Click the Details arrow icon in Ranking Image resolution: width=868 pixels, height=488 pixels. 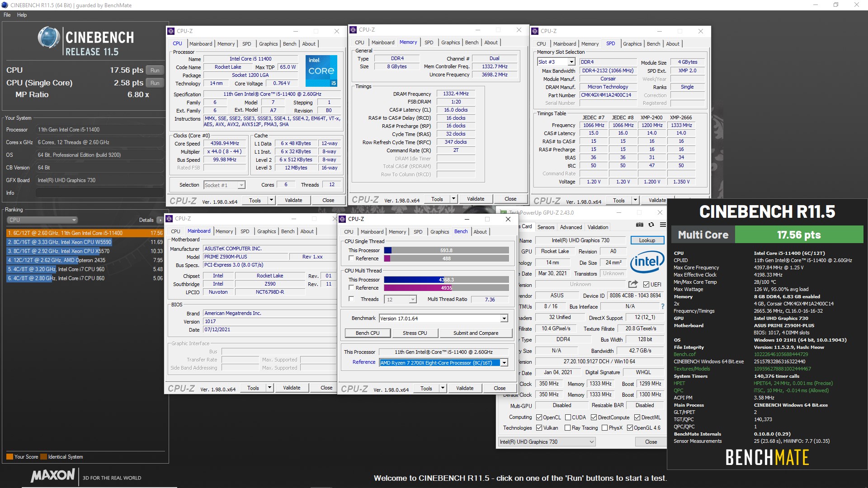160,220
